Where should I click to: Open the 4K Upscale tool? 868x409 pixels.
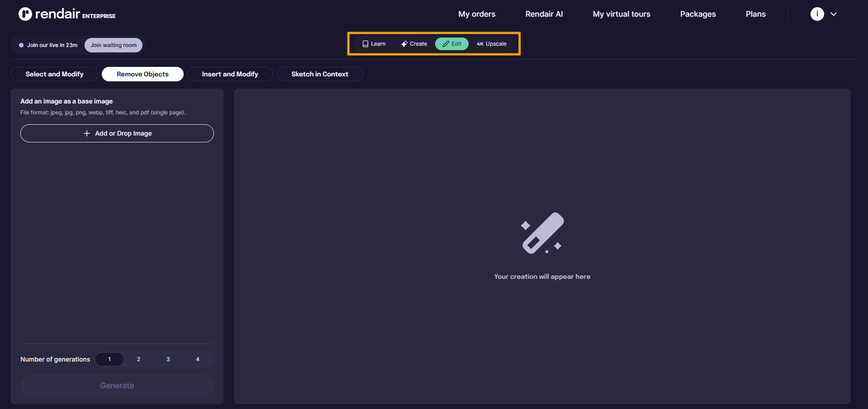(492, 44)
